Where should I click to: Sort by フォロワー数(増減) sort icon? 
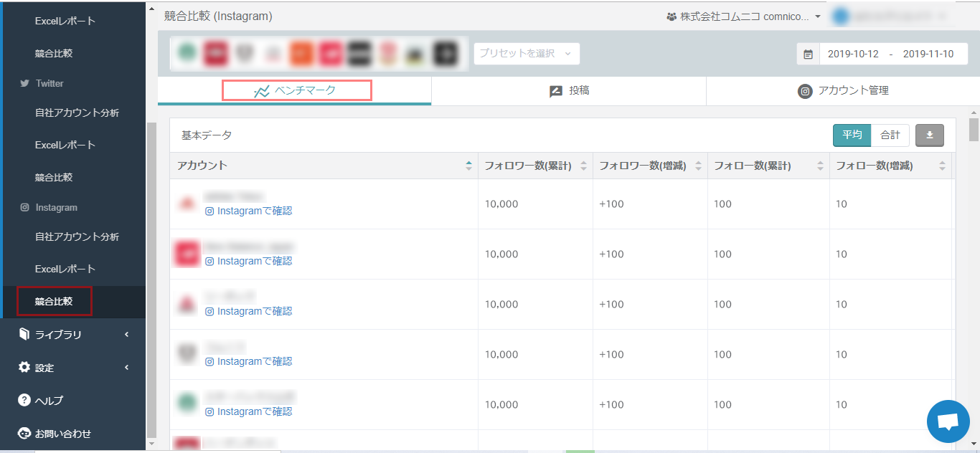click(x=698, y=166)
